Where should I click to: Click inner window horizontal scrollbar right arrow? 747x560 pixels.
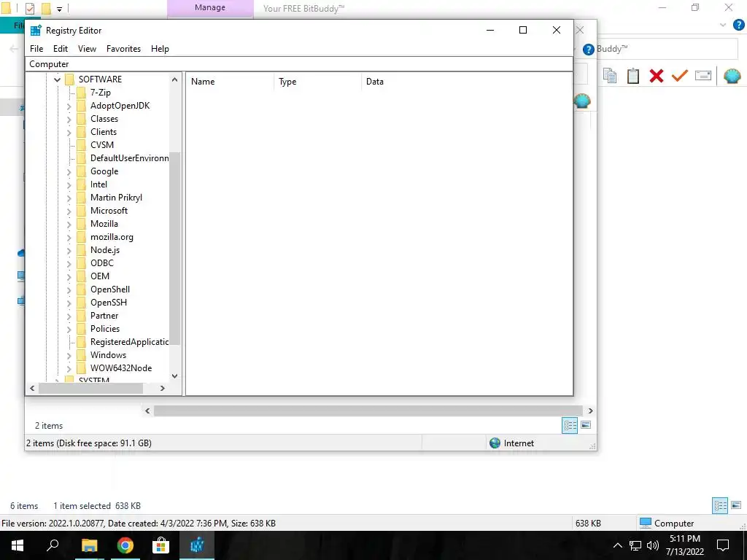click(x=591, y=411)
